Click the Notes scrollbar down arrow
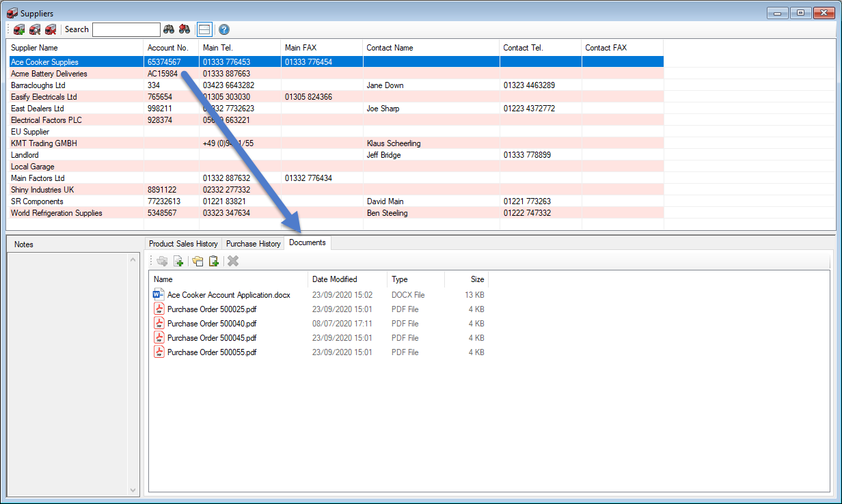Viewport: 842px width, 504px height. pyautogui.click(x=133, y=490)
